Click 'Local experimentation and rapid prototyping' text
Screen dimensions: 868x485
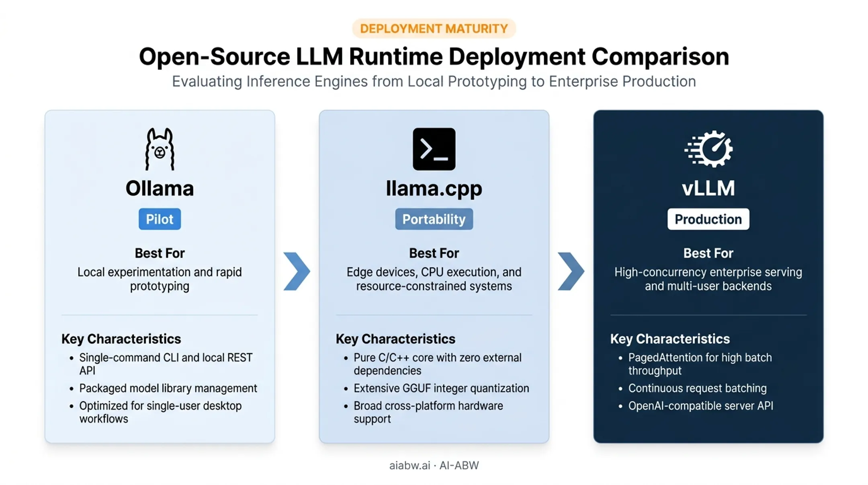[x=160, y=279]
